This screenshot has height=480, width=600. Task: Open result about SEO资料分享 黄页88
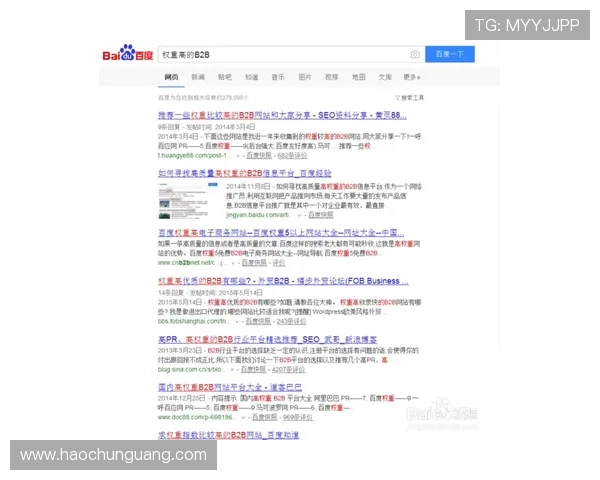point(282,115)
